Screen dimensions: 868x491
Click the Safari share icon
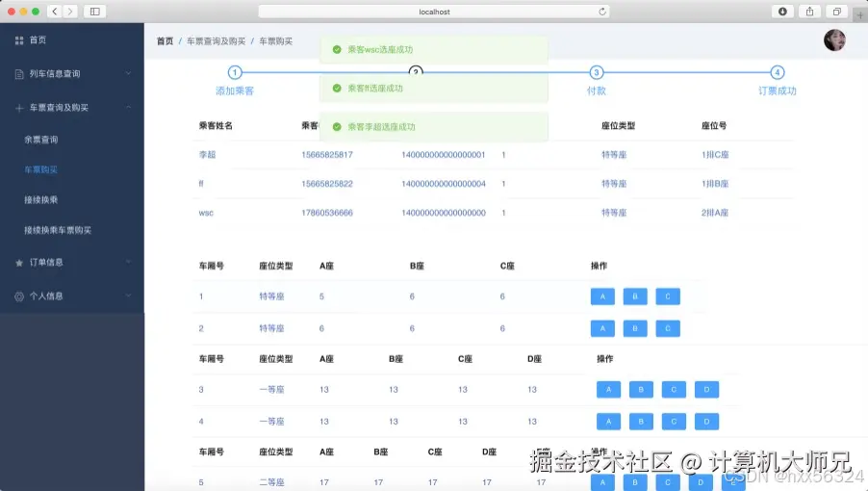pyautogui.click(x=809, y=11)
